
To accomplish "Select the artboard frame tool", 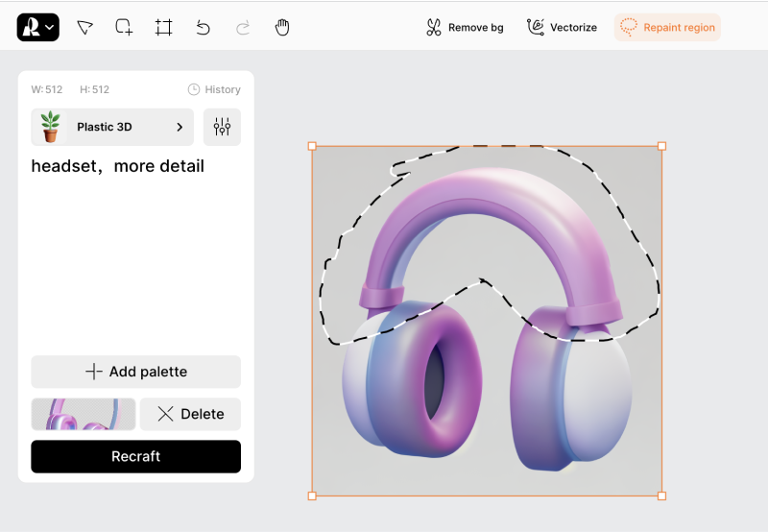I will (163, 27).
